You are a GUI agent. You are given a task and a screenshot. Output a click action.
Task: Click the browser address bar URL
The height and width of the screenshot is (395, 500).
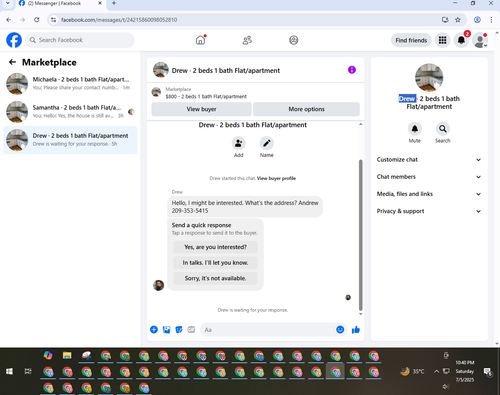point(119,20)
